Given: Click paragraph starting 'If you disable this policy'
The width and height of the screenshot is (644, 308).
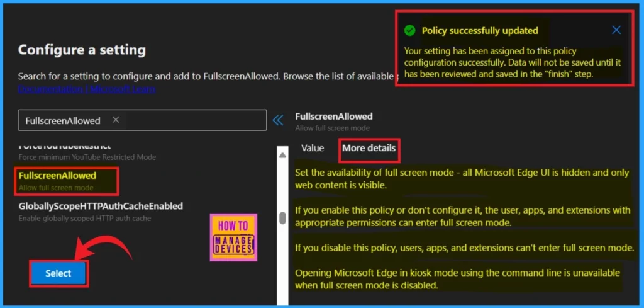Looking at the screenshot, I should 465,248.
